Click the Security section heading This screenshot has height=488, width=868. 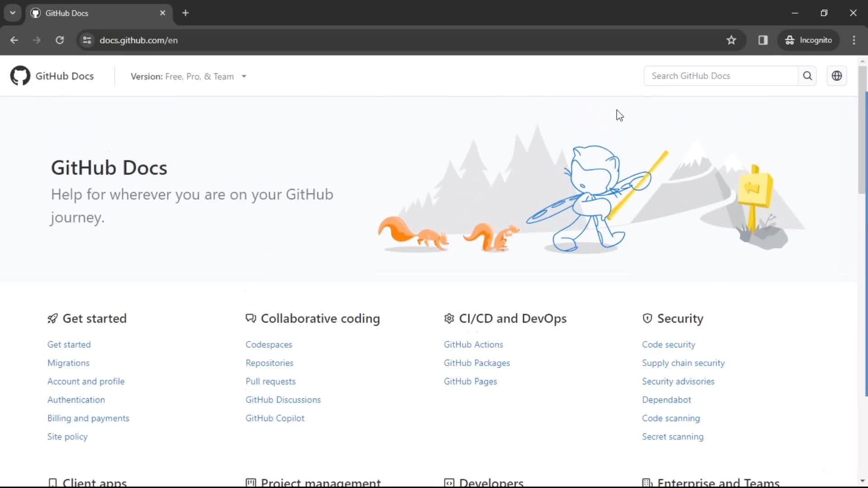[680, 319]
